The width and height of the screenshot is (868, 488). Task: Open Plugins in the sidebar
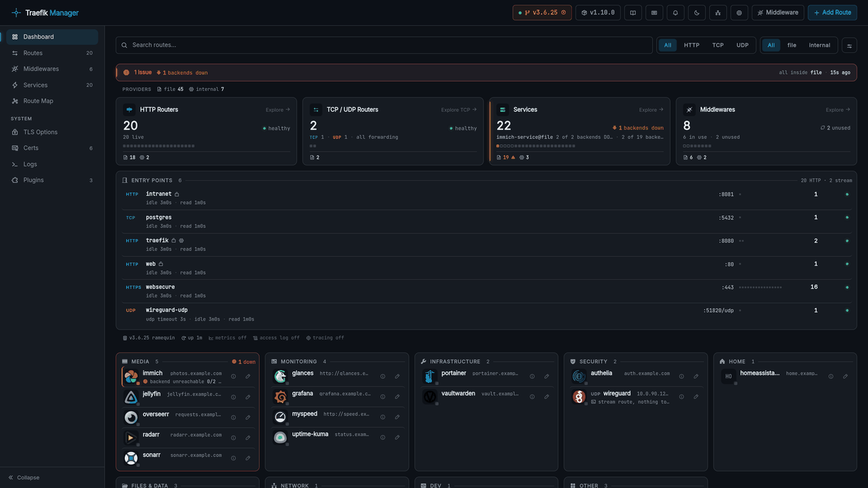(x=52, y=180)
